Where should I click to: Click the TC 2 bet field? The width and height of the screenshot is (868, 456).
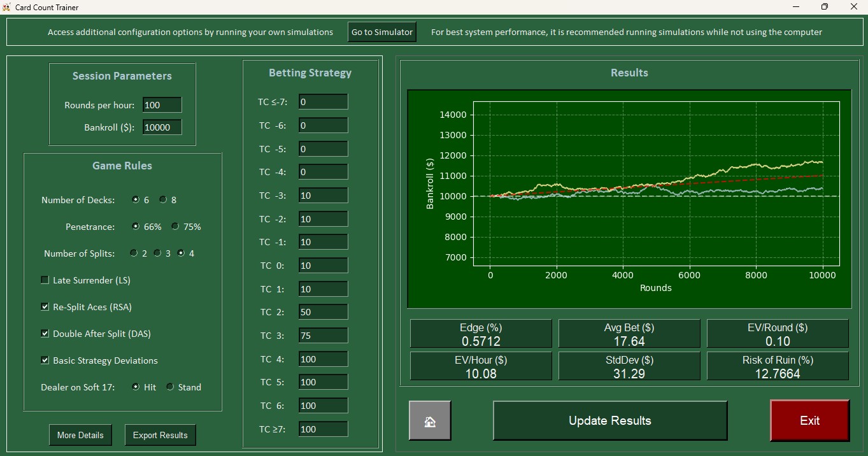(x=323, y=312)
